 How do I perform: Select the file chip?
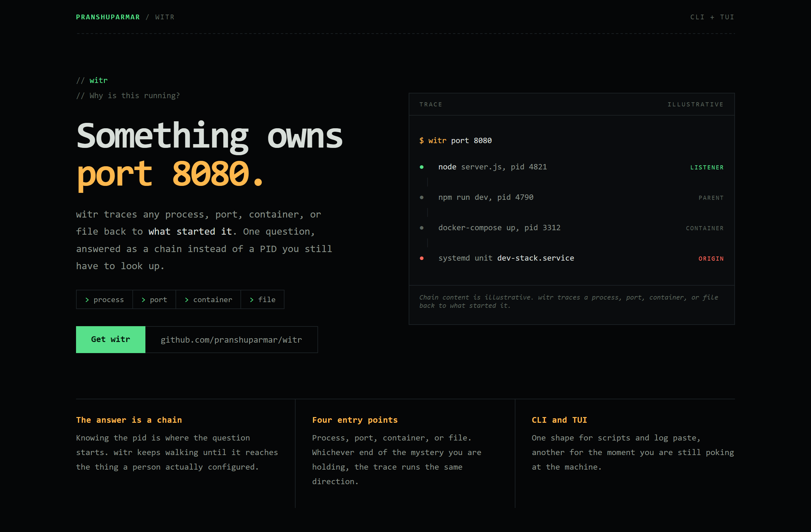[262, 299]
